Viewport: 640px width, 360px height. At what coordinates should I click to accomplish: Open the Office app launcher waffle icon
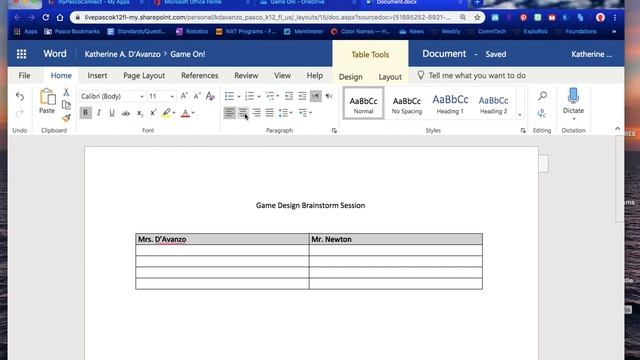tap(21, 54)
